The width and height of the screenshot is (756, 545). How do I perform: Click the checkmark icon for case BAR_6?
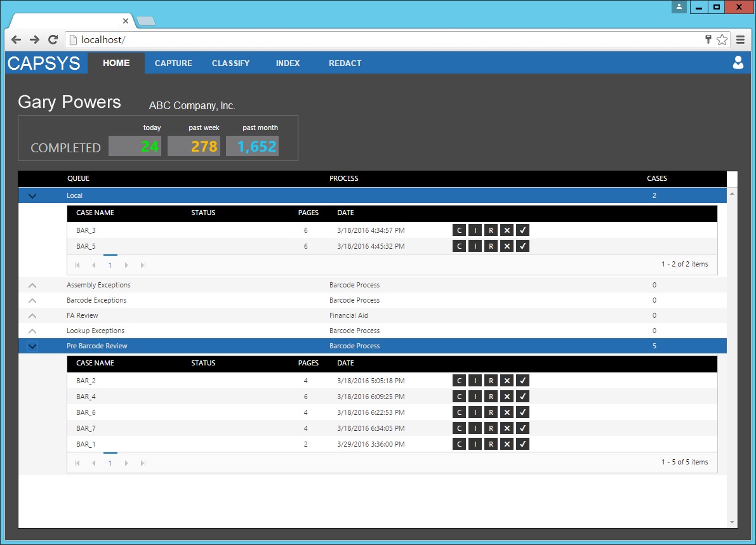(522, 412)
